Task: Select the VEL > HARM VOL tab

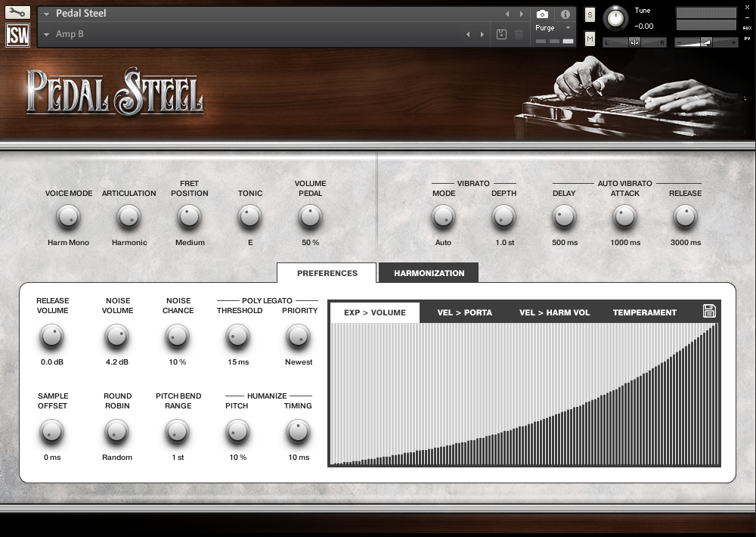Action: point(554,312)
